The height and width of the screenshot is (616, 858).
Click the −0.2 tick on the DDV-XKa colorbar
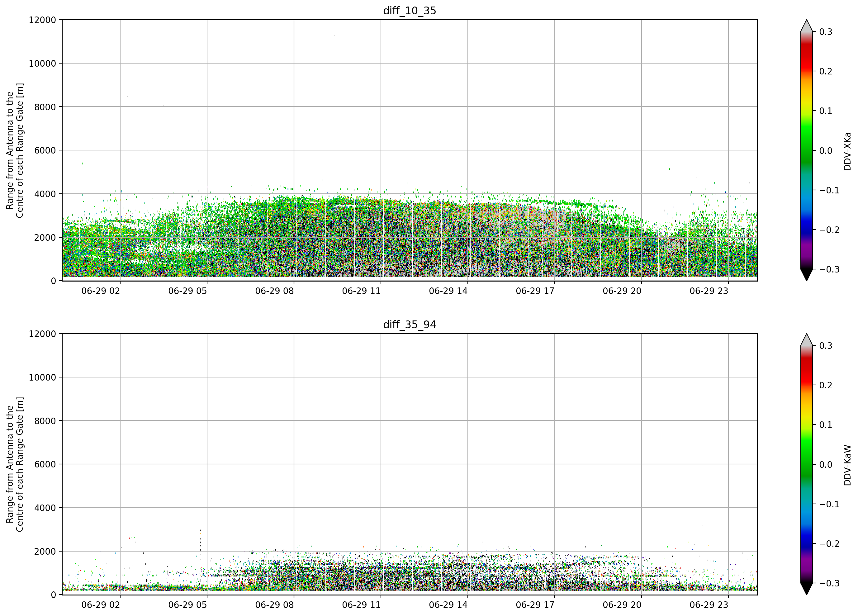tap(829, 230)
